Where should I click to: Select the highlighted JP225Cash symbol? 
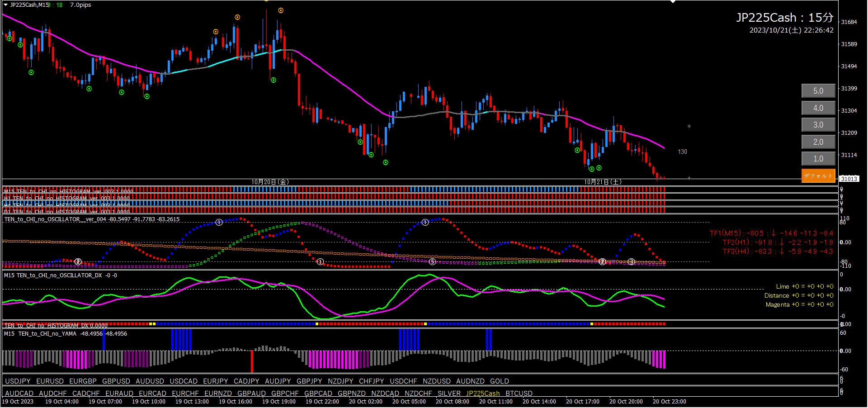pos(483,394)
